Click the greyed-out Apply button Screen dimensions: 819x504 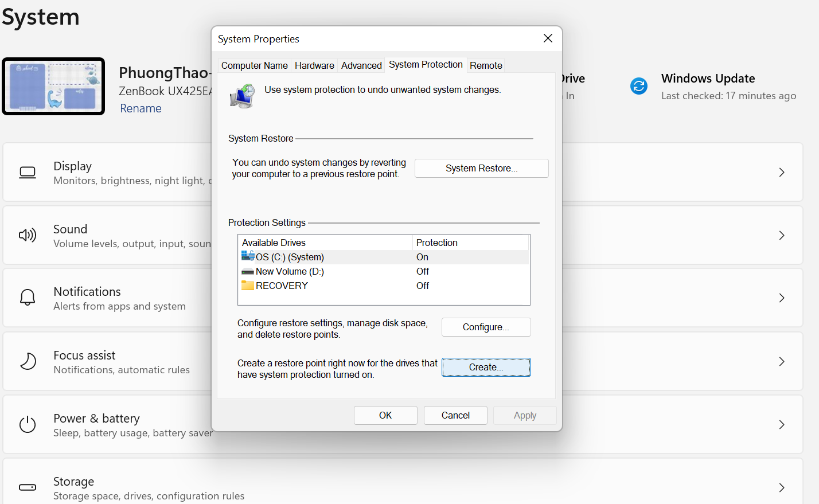(x=525, y=415)
